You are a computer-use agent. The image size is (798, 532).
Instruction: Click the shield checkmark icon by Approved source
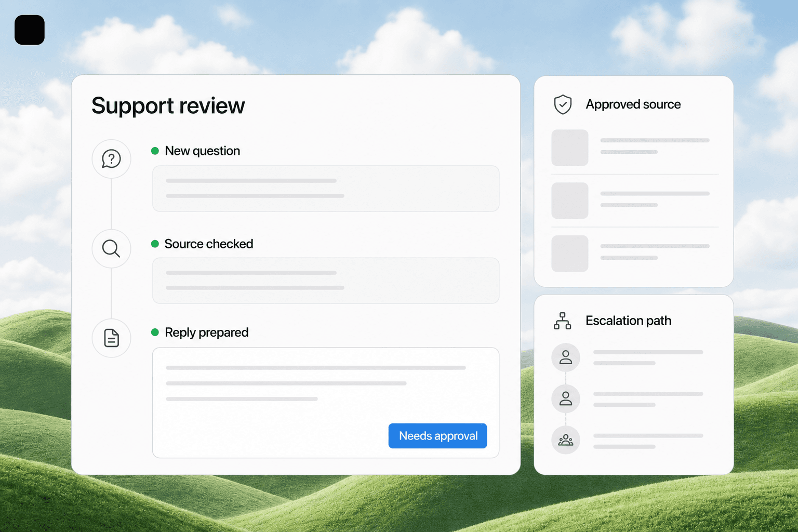[x=563, y=104]
